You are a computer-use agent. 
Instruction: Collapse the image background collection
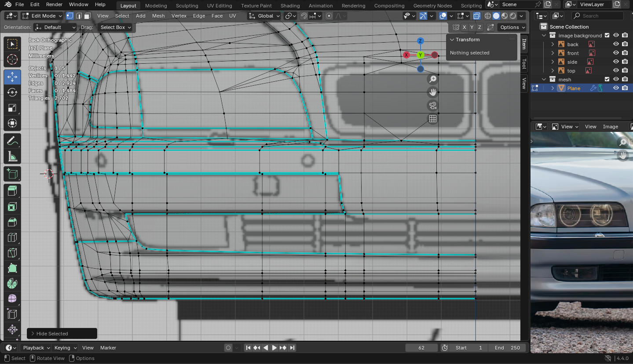[544, 36]
